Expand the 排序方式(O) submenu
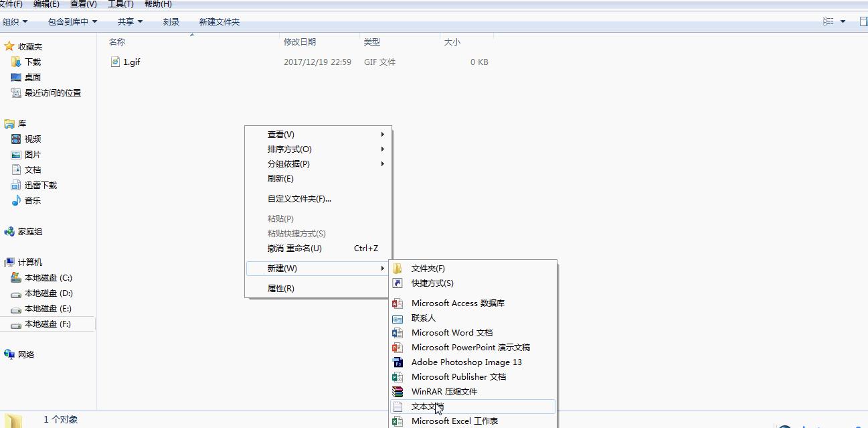Viewport: 868px width, 428px height. 289,149
